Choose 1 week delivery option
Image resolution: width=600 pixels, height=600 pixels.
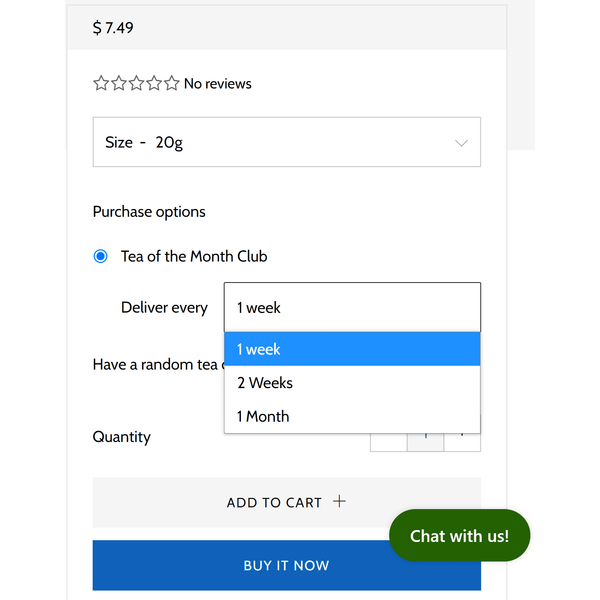coord(352,349)
